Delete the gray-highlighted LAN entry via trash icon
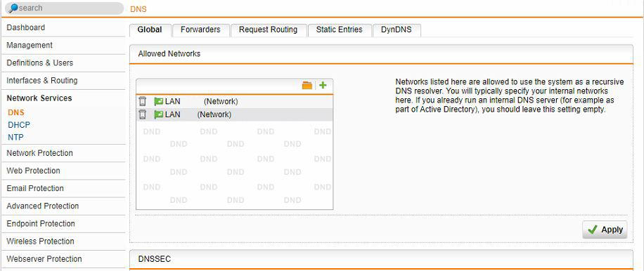The width and height of the screenshot is (644, 271). 142,114
